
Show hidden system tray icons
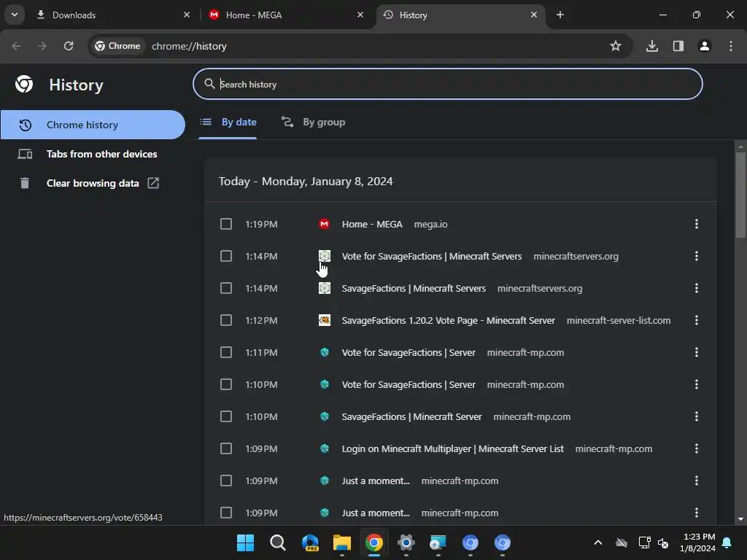tap(598, 542)
